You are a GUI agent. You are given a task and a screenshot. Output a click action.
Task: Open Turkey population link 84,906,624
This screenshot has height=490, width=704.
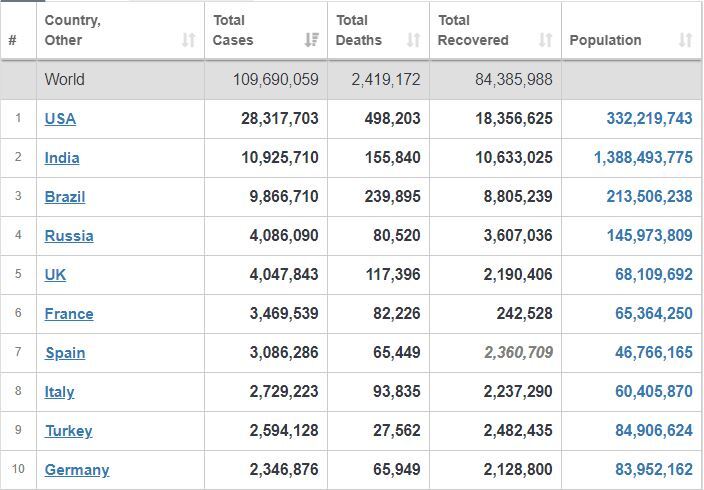tap(654, 431)
